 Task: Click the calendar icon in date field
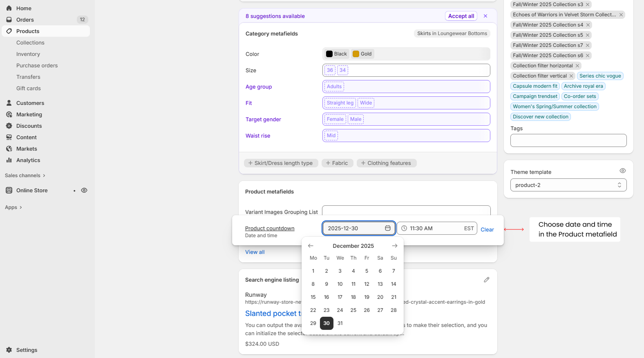[387, 228]
